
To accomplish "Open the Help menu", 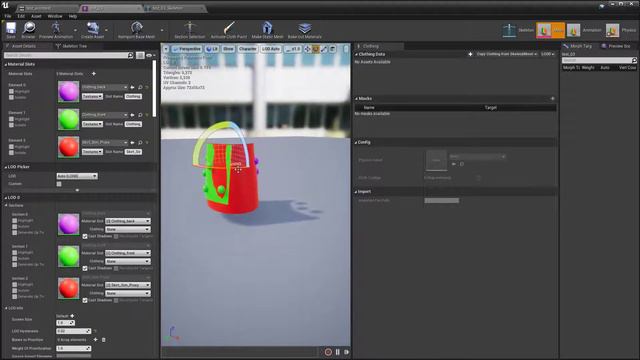I will point(73,16).
